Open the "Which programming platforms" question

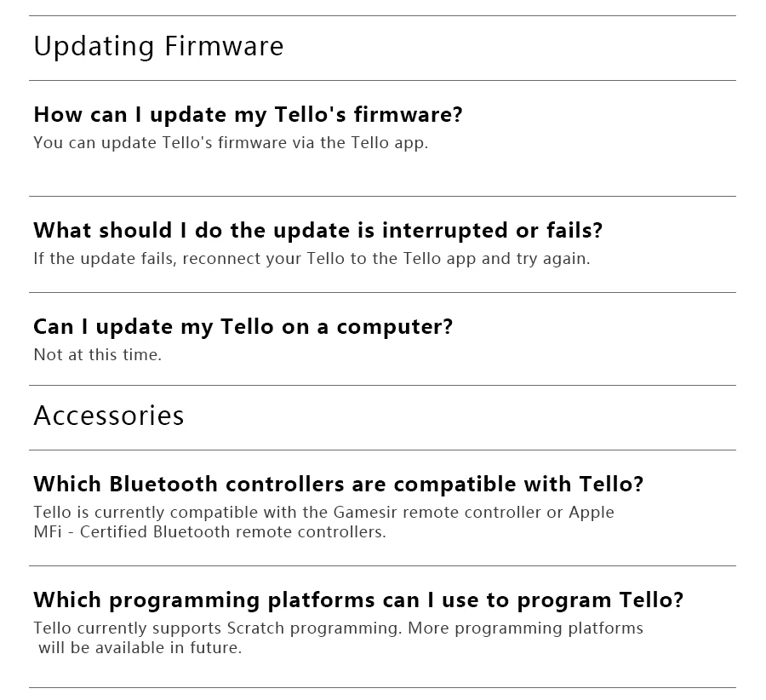point(357,600)
